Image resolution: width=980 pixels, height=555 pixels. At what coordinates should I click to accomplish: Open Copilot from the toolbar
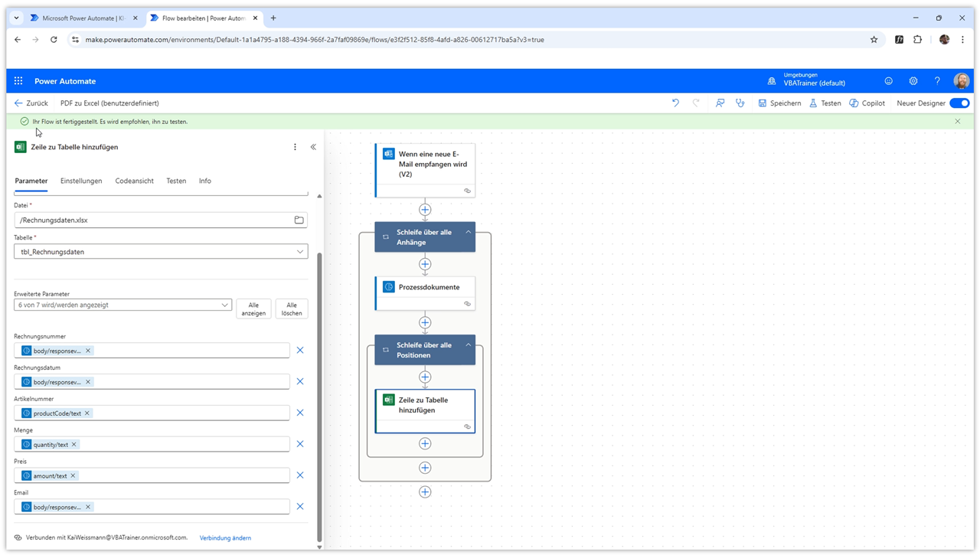click(867, 103)
